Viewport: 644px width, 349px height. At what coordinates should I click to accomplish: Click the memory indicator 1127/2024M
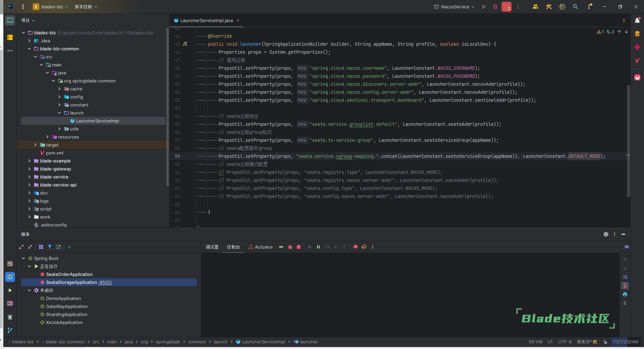(x=625, y=342)
